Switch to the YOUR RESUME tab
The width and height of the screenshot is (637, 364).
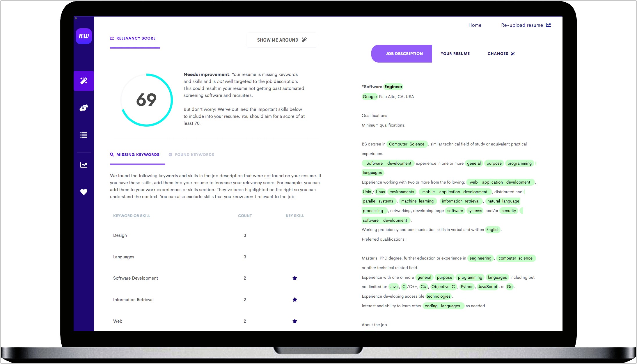tap(455, 53)
